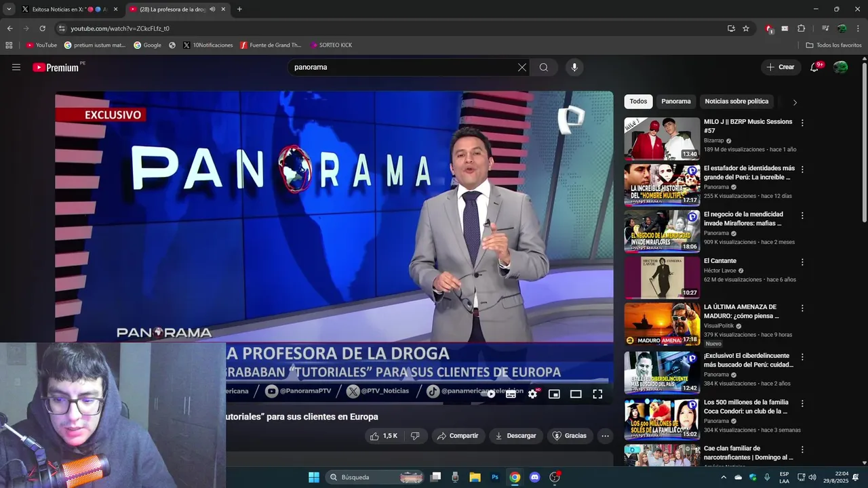This screenshot has width=868, height=488.
Task: Open the Chrome apps grid in bookmarks bar
Action: click(x=9, y=45)
